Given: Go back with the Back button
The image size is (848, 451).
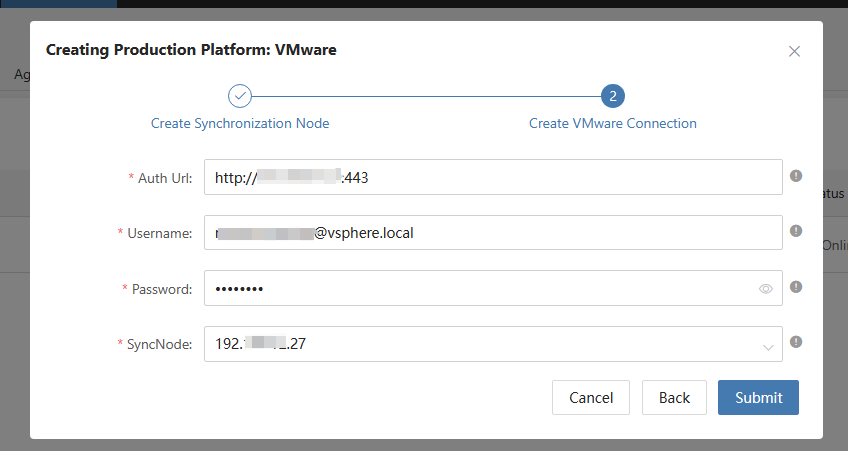Looking at the screenshot, I should point(674,398).
